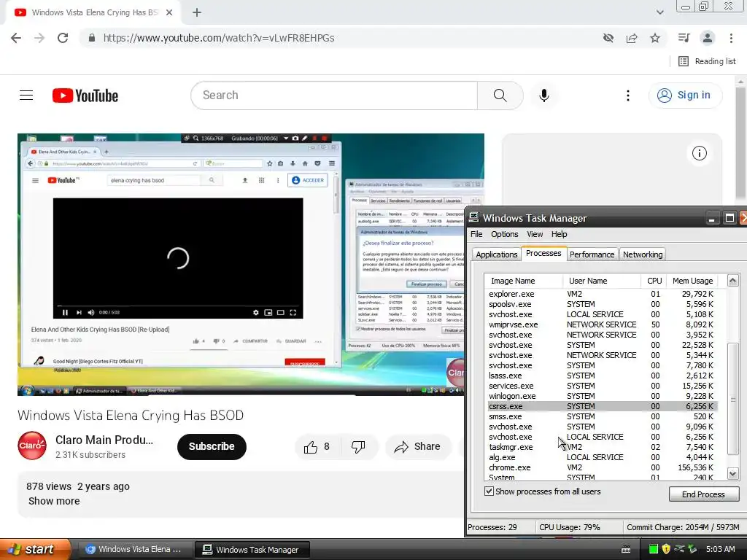Image resolution: width=747 pixels, height=560 pixels.
Task: Open the Chrome profile avatar
Action: click(708, 38)
